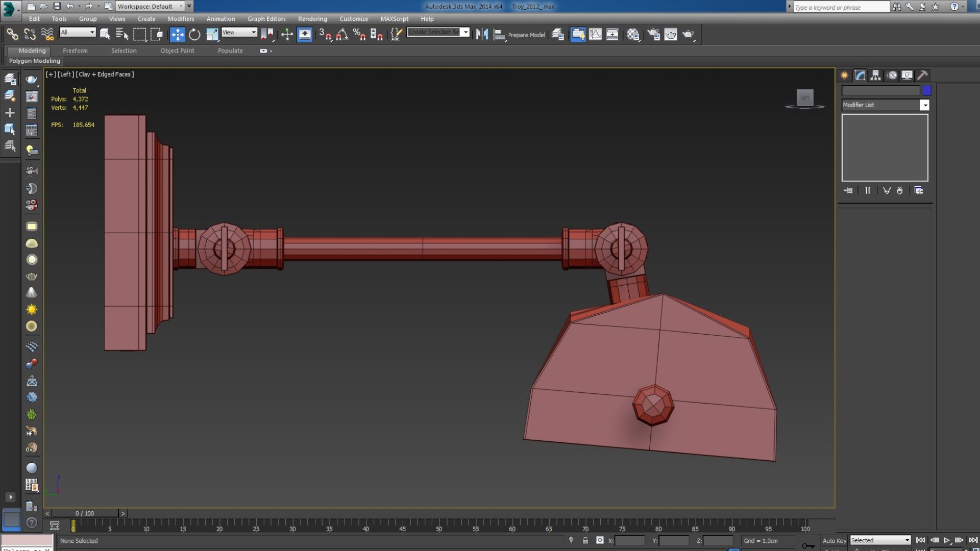Click the Prepare Model button
Viewport: 980px width, 551px height.
(527, 35)
